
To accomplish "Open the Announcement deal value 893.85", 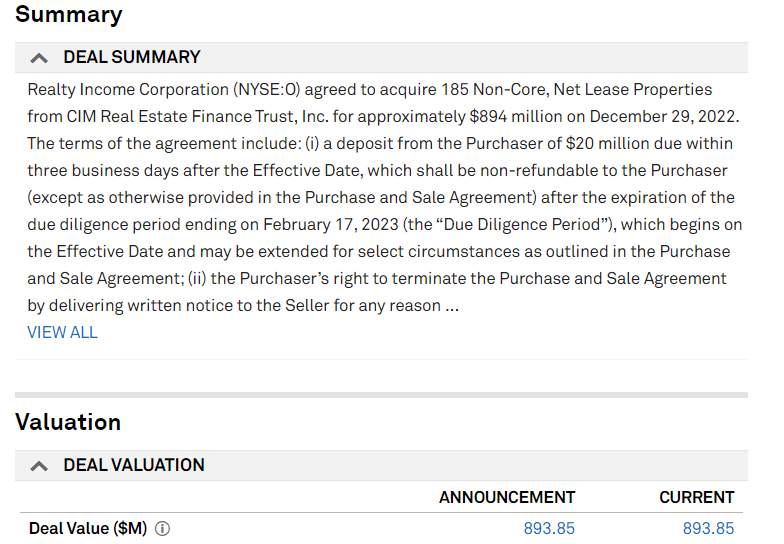I will pos(549,529).
